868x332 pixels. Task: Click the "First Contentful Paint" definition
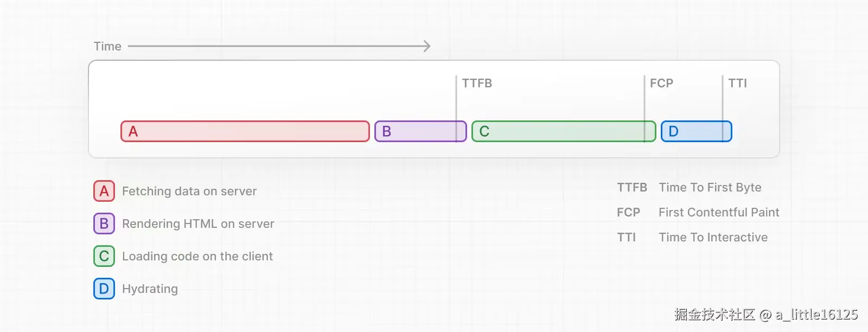point(719,212)
